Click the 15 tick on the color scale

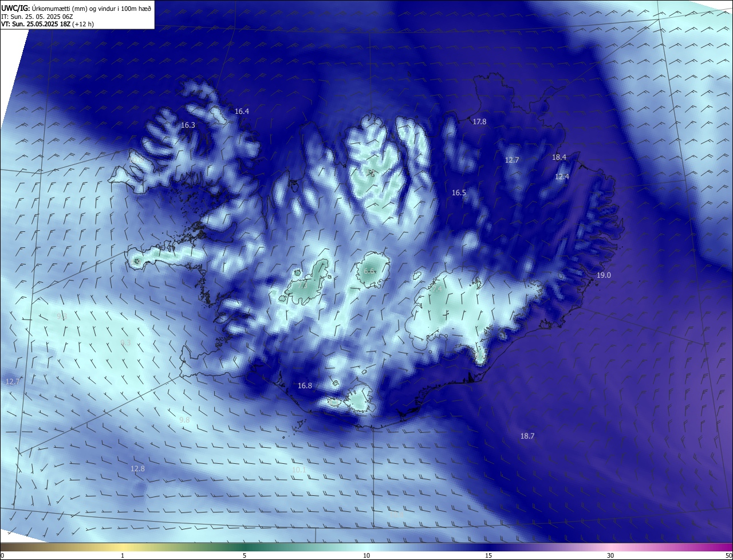pos(488,555)
